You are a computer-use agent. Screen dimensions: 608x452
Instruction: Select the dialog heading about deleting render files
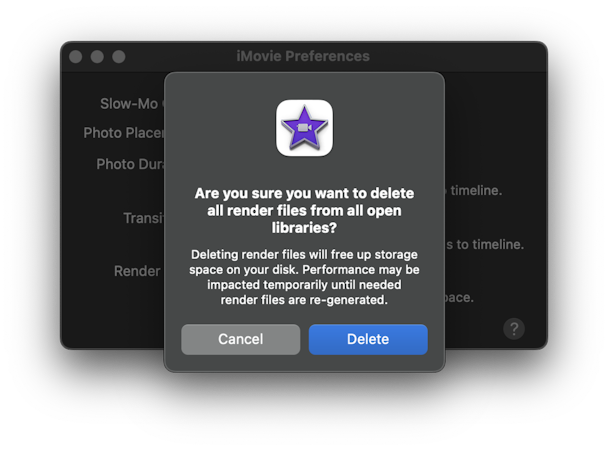304,210
